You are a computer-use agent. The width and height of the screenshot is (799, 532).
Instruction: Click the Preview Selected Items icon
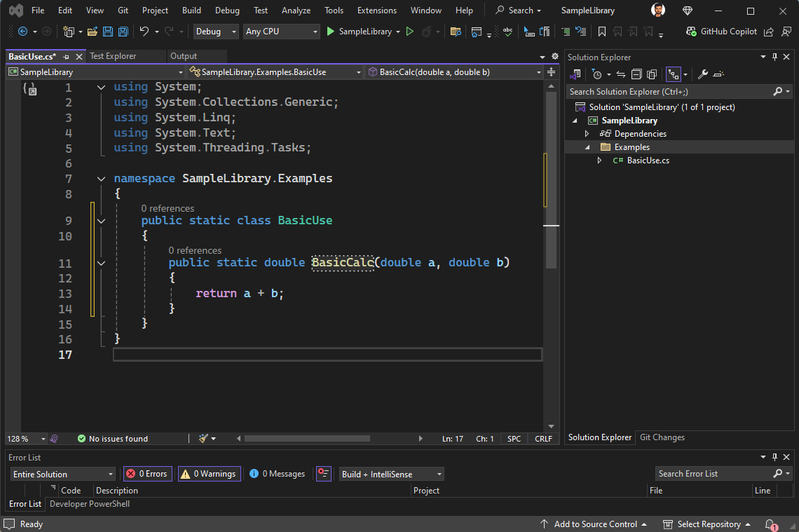pos(718,74)
